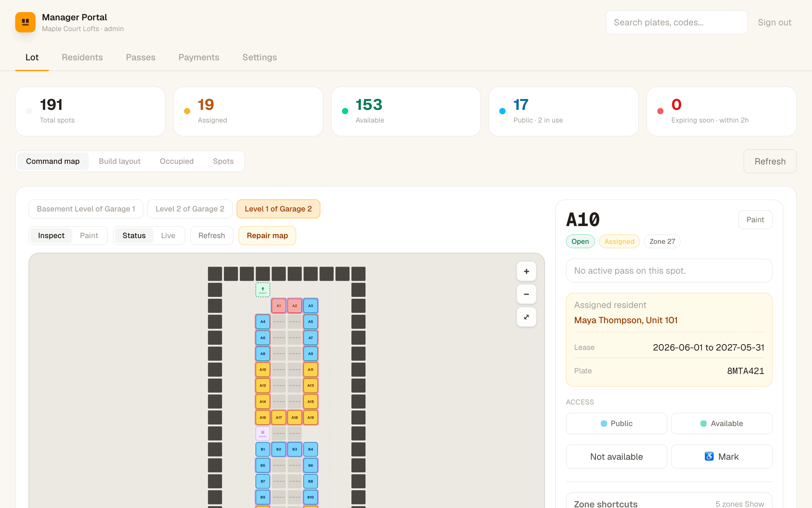Screen dimensions: 812x508
Task: Zoom out of the map with minus button
Action: click(526, 294)
